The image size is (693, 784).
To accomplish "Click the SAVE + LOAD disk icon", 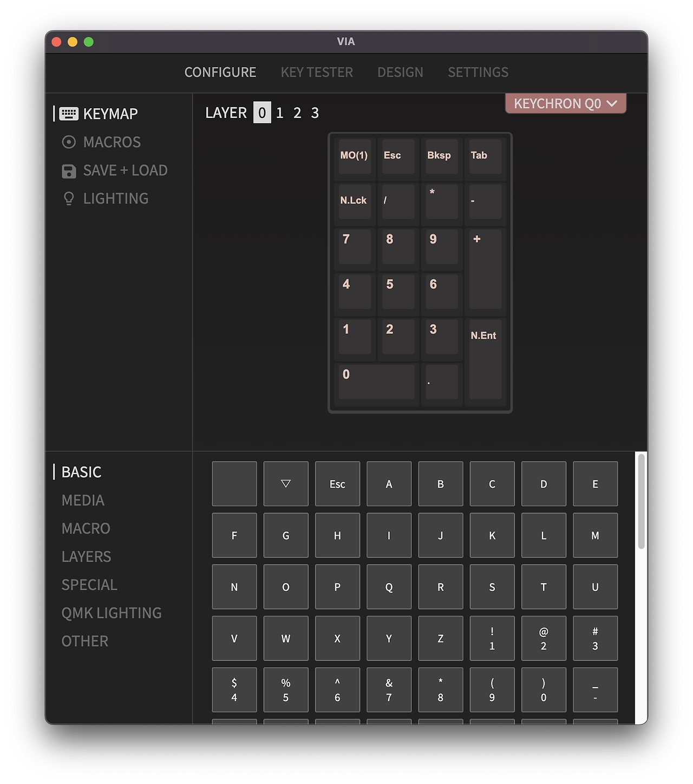I will [x=69, y=170].
